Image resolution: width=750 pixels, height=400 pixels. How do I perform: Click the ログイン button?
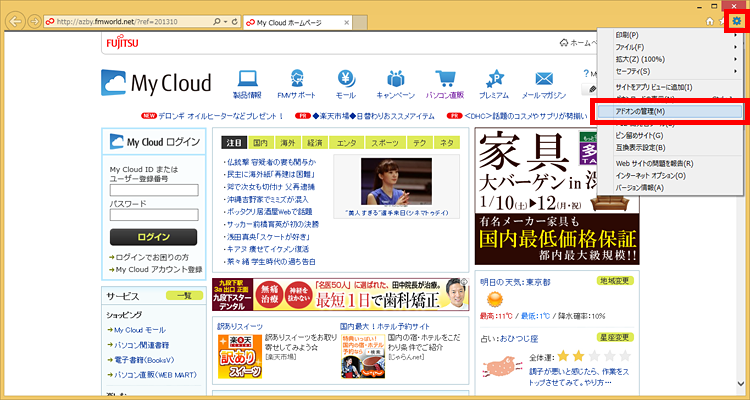click(x=153, y=237)
